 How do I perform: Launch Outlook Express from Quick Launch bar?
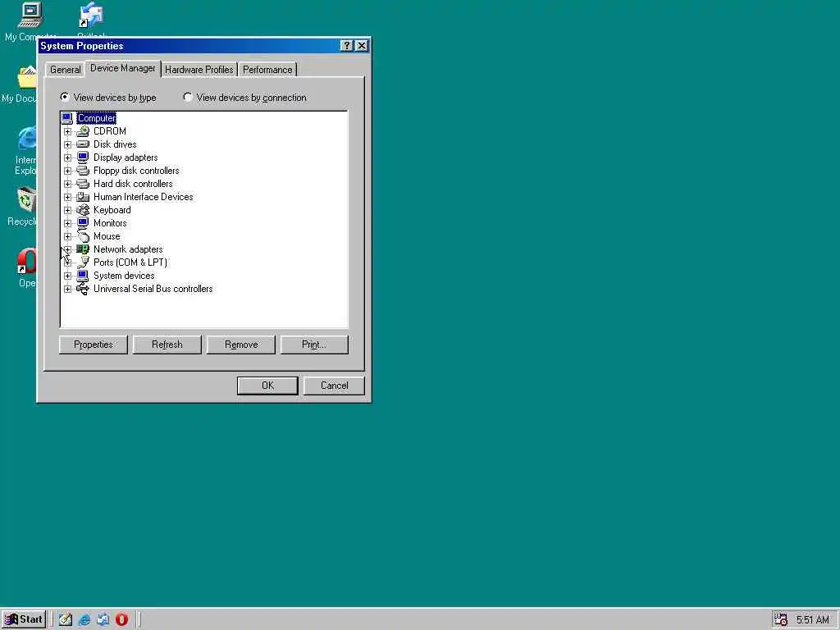pos(103,620)
